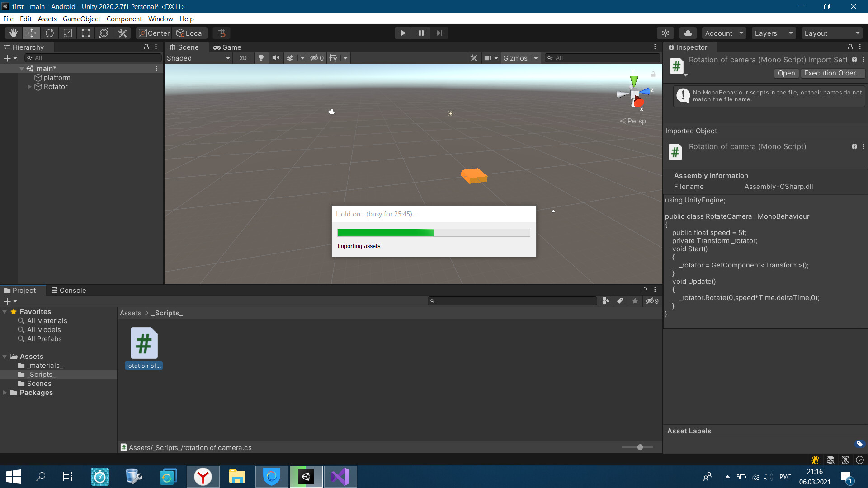This screenshot has width=868, height=488.
Task: Click the audio toggle icon in Scene toolbar
Action: point(275,58)
